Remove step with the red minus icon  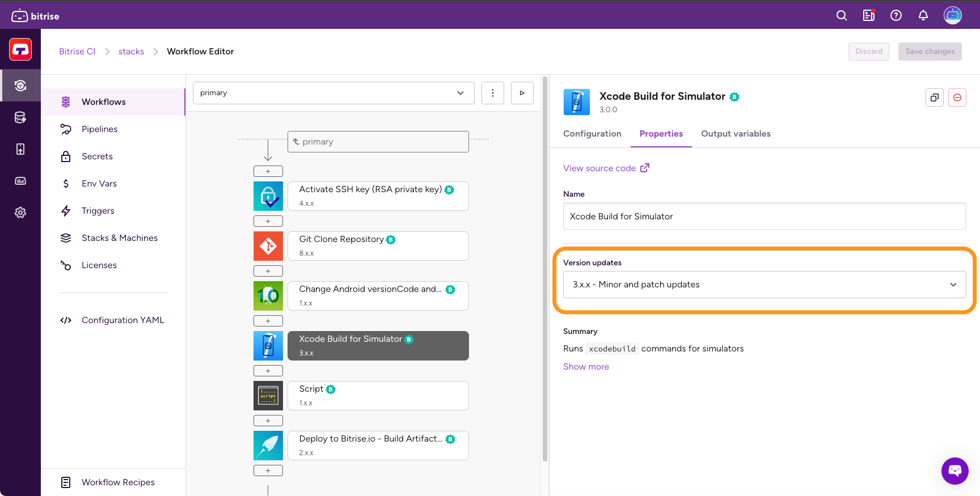[x=957, y=97]
